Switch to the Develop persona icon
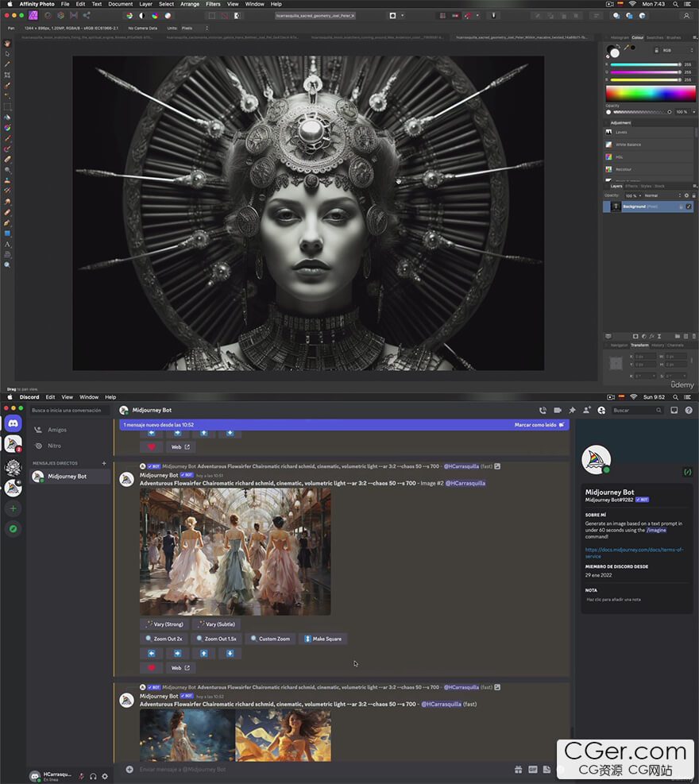 60,16
